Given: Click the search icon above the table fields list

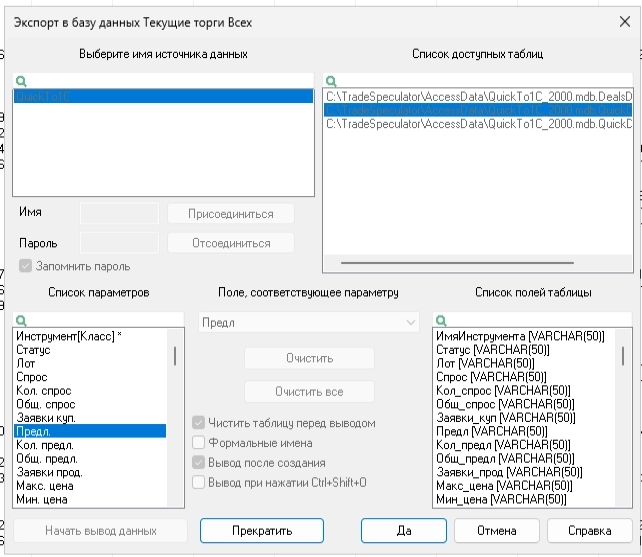Looking at the screenshot, I should pos(440,320).
